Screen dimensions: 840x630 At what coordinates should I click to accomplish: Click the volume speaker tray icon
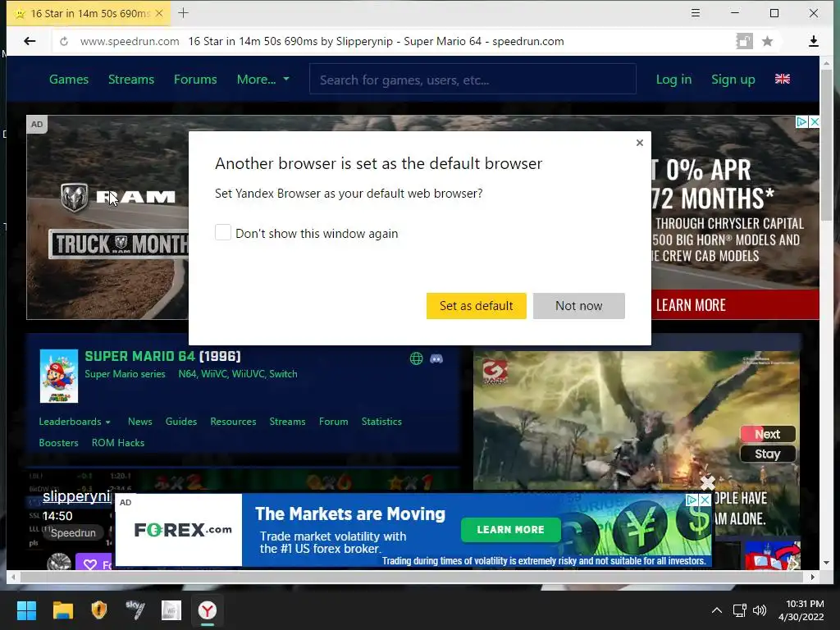pos(759,610)
